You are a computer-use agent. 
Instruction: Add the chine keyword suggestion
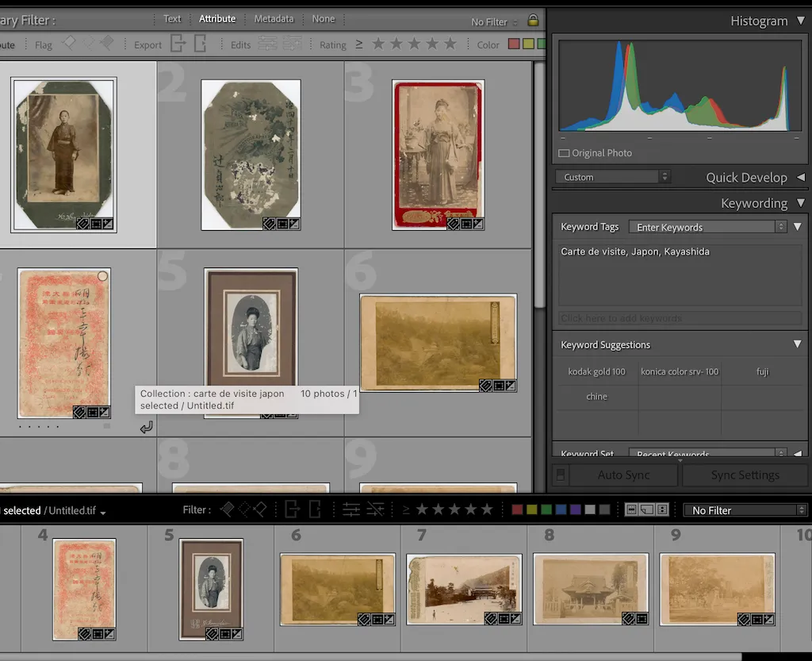[x=596, y=396]
